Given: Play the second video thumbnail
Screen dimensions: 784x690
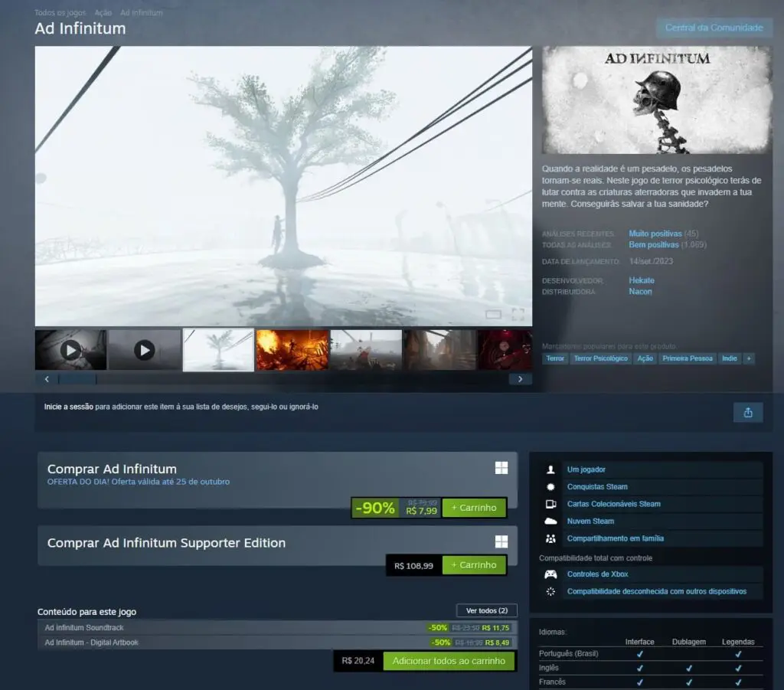Looking at the screenshot, I should 145,350.
